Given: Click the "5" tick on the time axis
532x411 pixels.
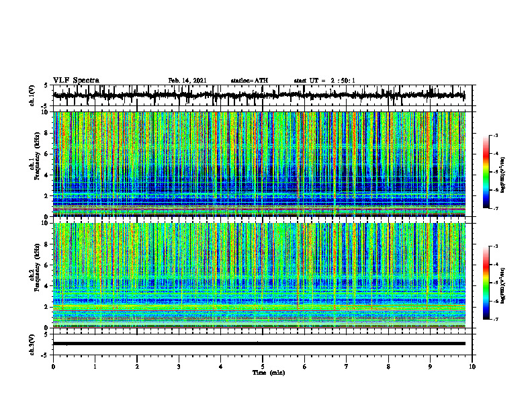Looking at the screenshot, I should 263,367.
